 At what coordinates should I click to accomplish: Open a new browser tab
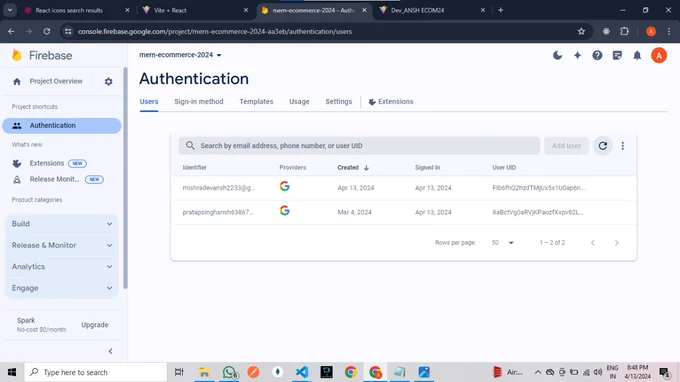500,10
